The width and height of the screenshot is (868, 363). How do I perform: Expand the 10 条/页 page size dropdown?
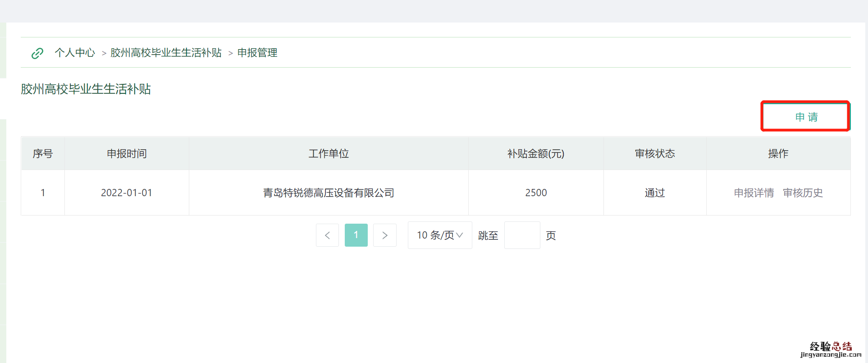pos(440,235)
